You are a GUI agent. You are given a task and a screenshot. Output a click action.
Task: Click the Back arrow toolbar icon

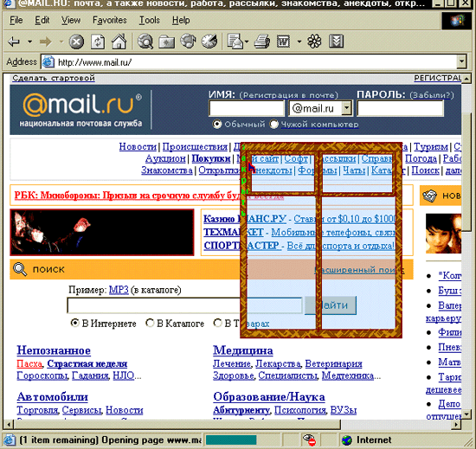(14, 42)
